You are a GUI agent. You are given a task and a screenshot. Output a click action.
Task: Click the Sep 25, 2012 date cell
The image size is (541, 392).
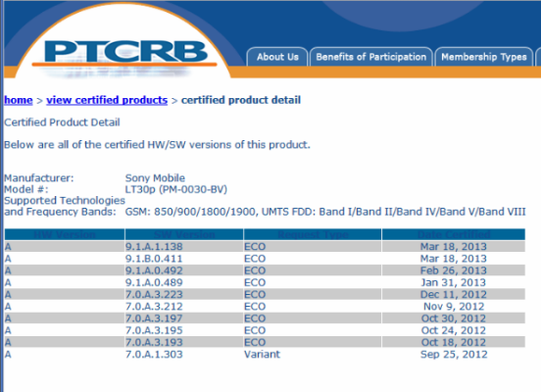[454, 355]
